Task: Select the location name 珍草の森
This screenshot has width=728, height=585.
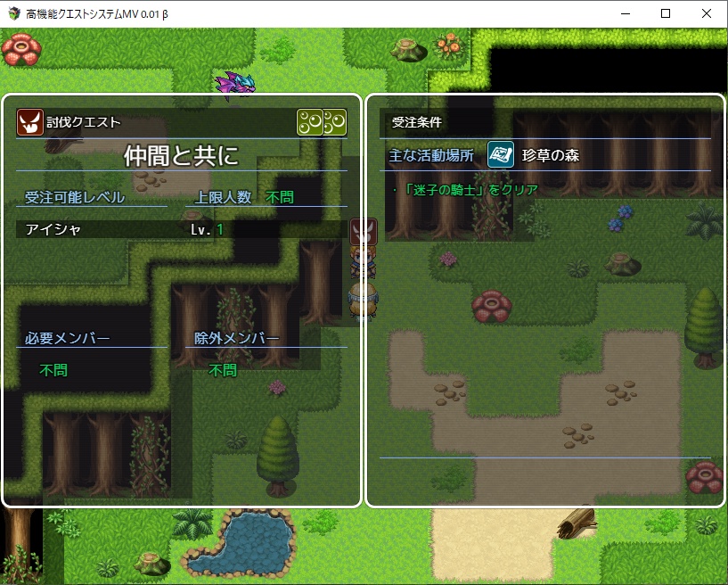Action: click(551, 155)
